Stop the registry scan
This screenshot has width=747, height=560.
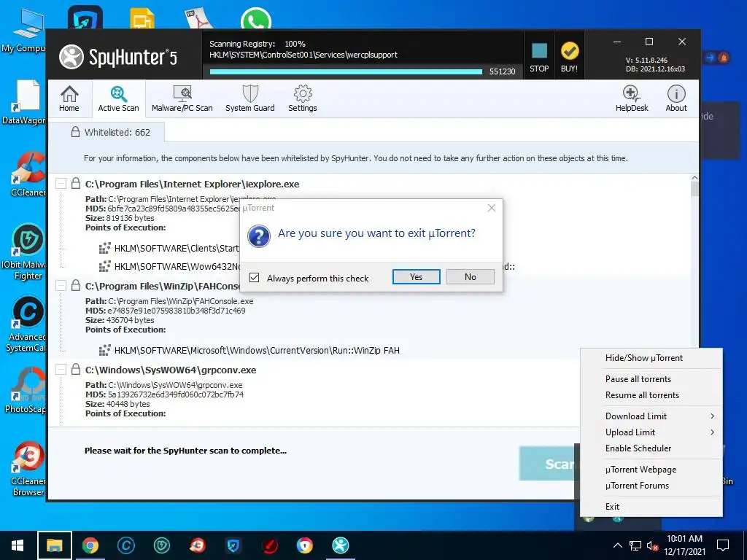[539, 58]
